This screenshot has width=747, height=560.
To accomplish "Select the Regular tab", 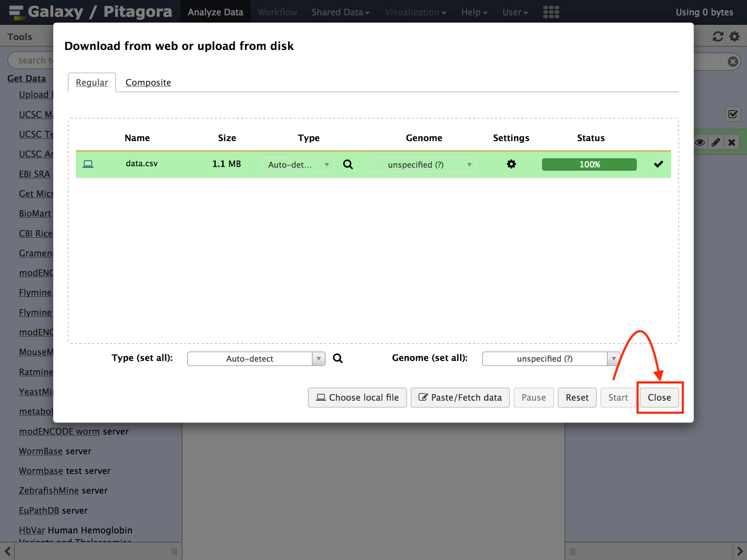I will (x=92, y=82).
